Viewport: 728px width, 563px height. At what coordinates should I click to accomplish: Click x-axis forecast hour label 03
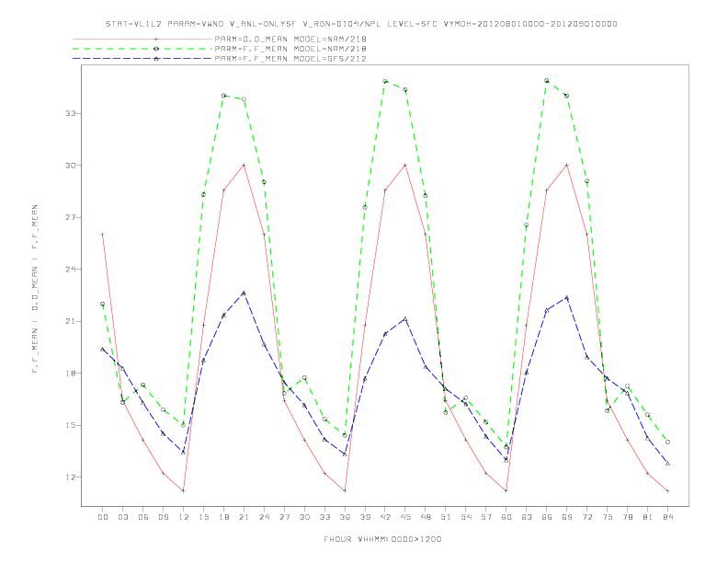coord(122,517)
